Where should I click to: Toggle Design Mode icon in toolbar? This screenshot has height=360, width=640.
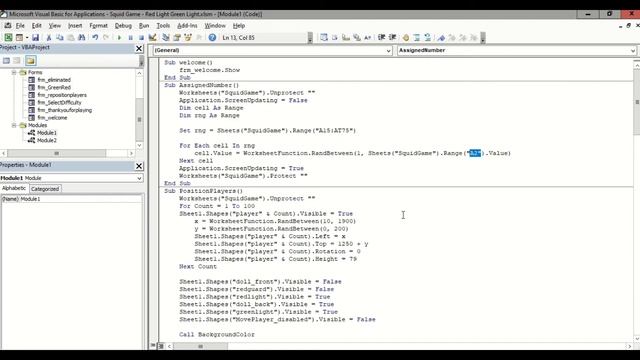tap(152, 38)
